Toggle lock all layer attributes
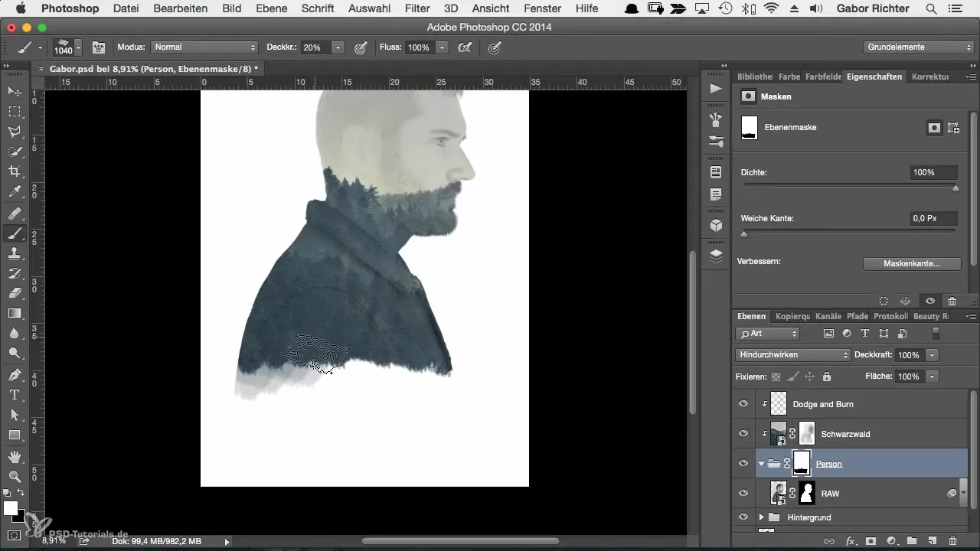 827,377
